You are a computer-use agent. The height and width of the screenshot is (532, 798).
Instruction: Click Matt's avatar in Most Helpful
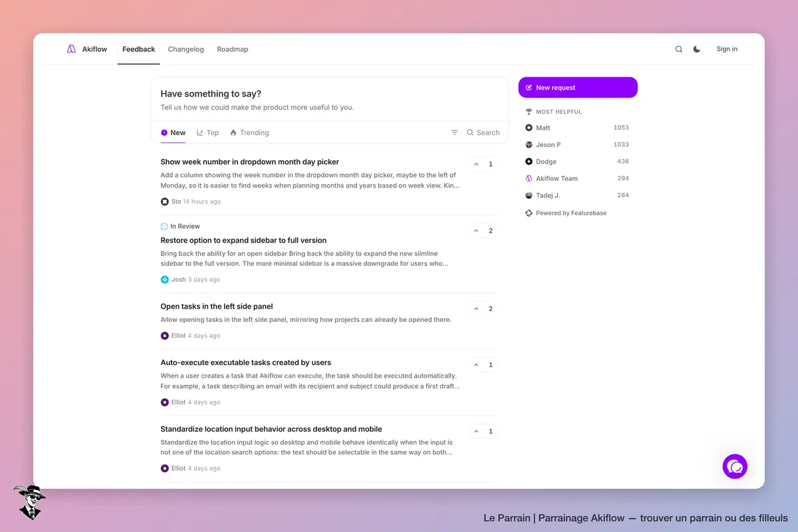pyautogui.click(x=529, y=128)
